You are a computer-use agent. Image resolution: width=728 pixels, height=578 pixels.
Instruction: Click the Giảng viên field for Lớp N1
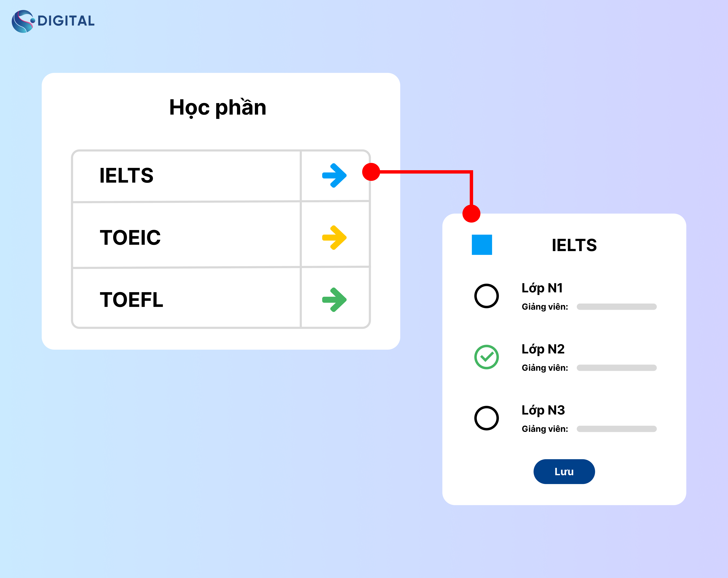point(617,307)
